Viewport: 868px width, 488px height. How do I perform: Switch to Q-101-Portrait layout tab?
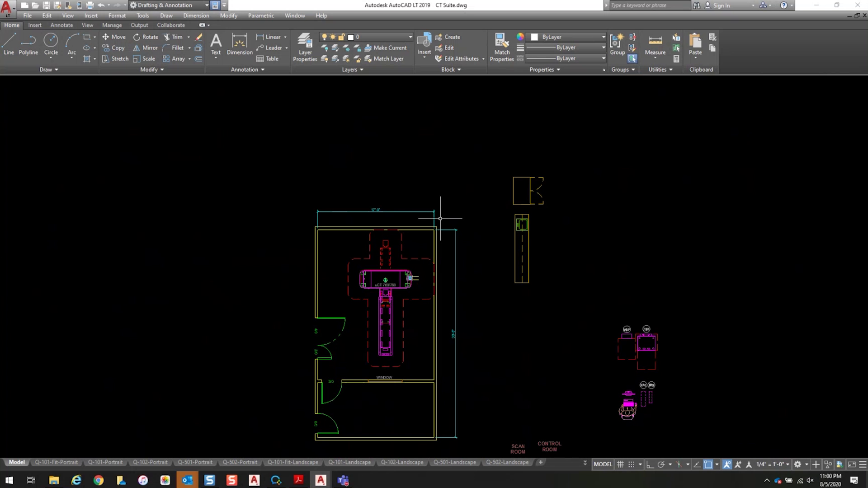pyautogui.click(x=105, y=462)
